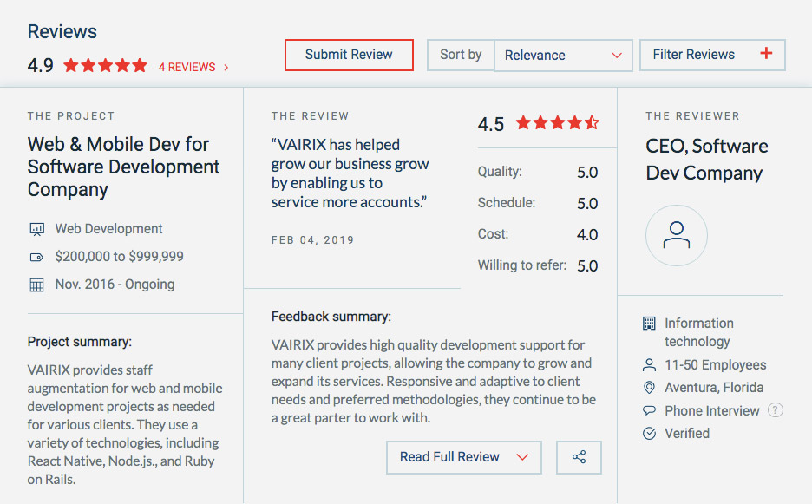Click the project title 'Web & Mobile Dev'
This screenshot has width=812, height=504.
[x=124, y=167]
